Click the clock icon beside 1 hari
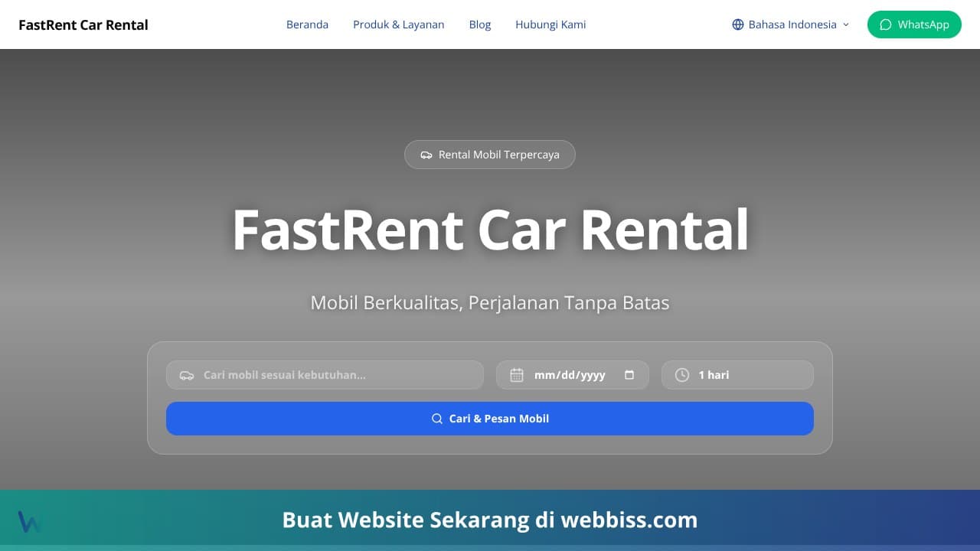Screen dimensions: 980x551 (682, 375)
